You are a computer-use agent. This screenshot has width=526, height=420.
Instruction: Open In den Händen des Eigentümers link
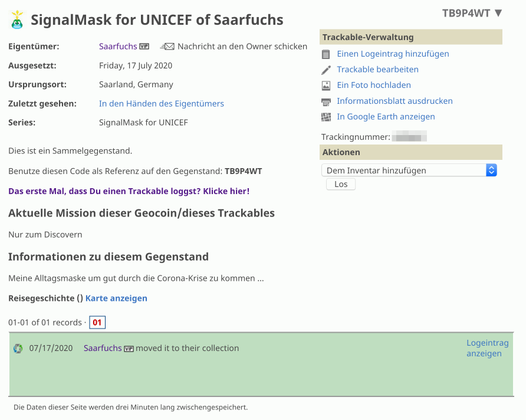tap(162, 104)
